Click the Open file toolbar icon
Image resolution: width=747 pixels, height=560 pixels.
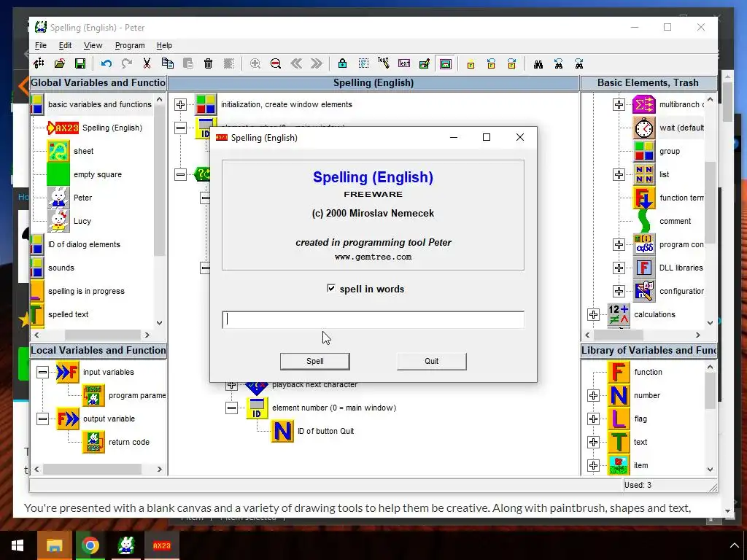pos(60,63)
